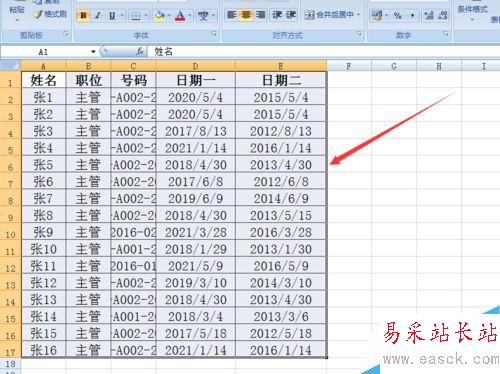
Task: Click the fx insert function button
Action: click(x=140, y=51)
